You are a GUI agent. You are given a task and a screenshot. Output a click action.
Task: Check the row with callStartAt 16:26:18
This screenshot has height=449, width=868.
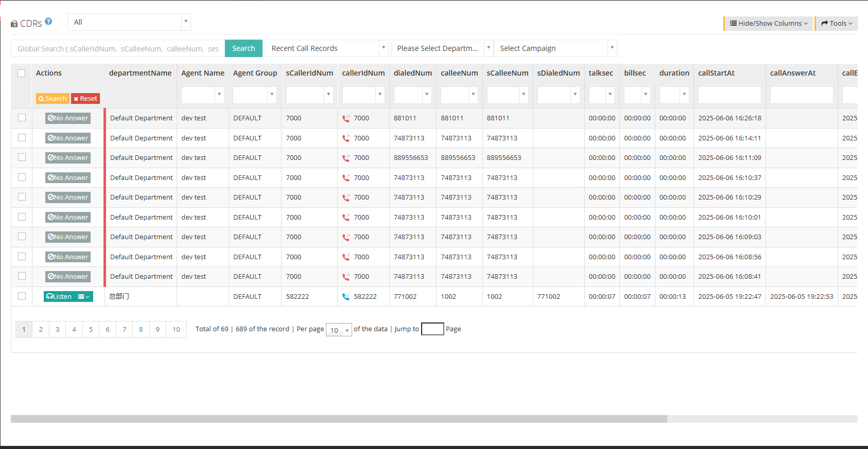click(22, 118)
